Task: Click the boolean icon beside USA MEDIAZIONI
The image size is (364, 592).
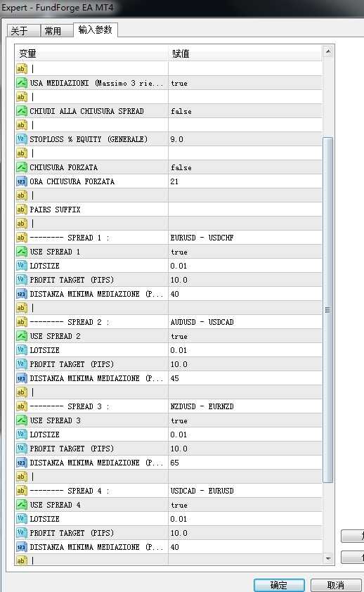Action: click(22, 83)
